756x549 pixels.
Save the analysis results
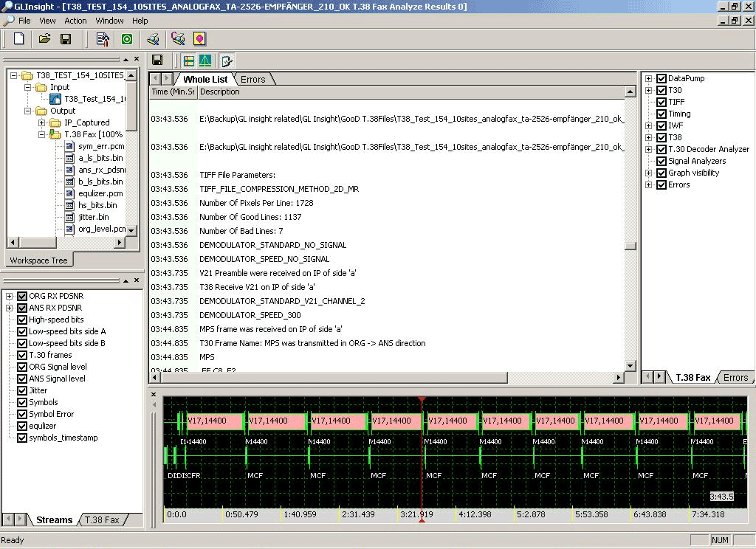coord(66,38)
